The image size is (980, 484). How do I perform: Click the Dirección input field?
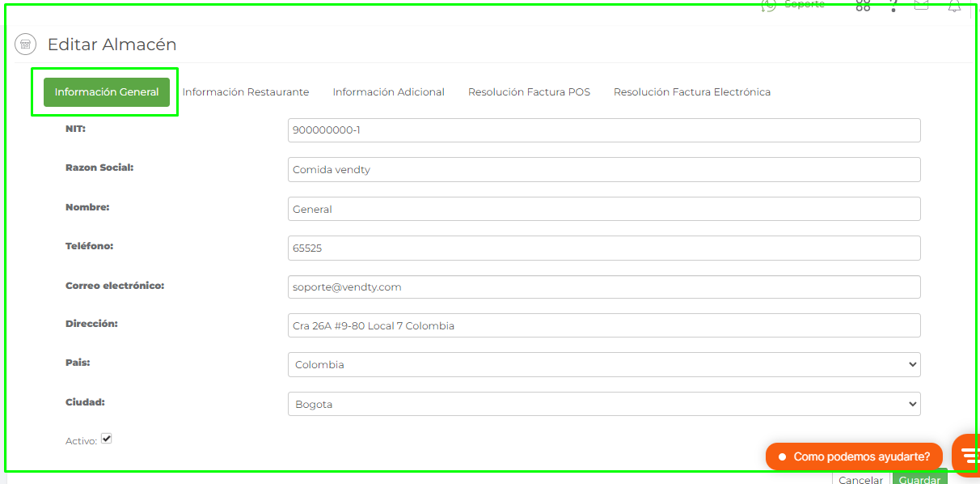click(x=604, y=325)
